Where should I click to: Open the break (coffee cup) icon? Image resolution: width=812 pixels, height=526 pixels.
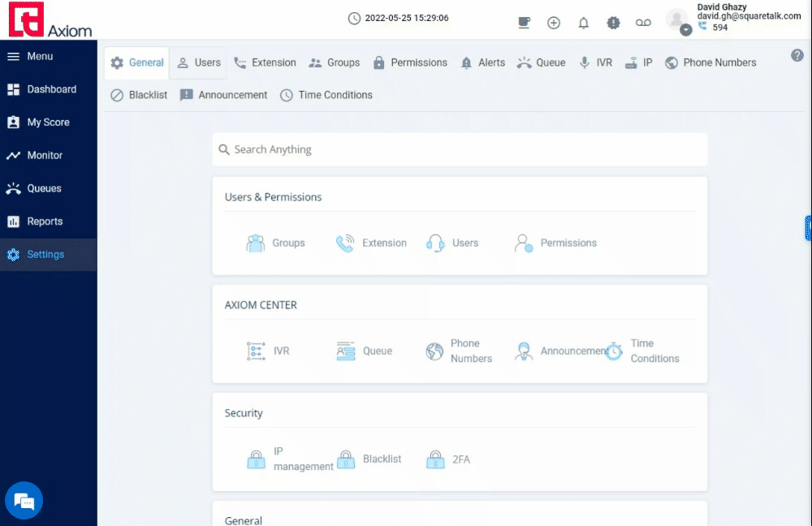[524, 23]
